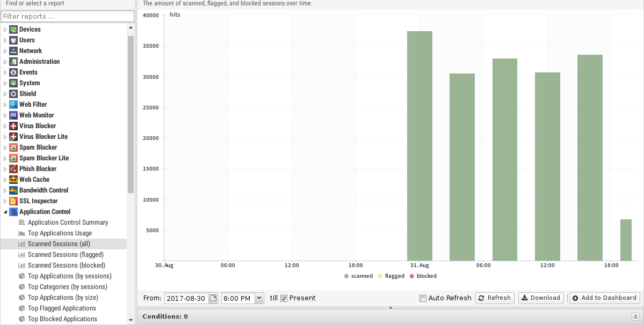
Task: Click the report tree scrollbar thumb
Action: tap(131, 114)
